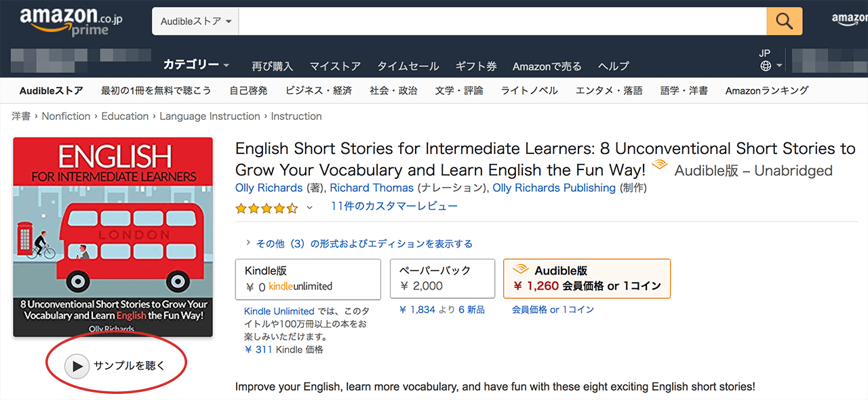This screenshot has height=400, width=868.
Task: Select the 自己啓発 category tab
Action: click(248, 91)
